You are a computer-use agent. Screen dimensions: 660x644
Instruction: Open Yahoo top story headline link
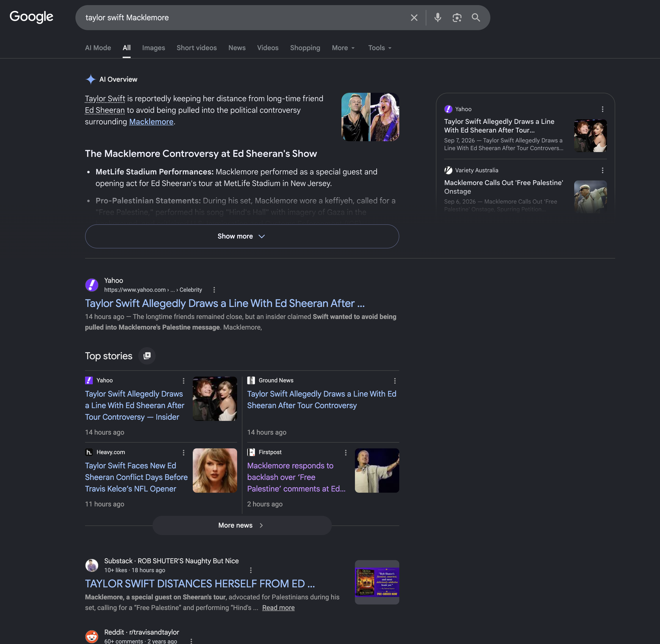(x=135, y=406)
